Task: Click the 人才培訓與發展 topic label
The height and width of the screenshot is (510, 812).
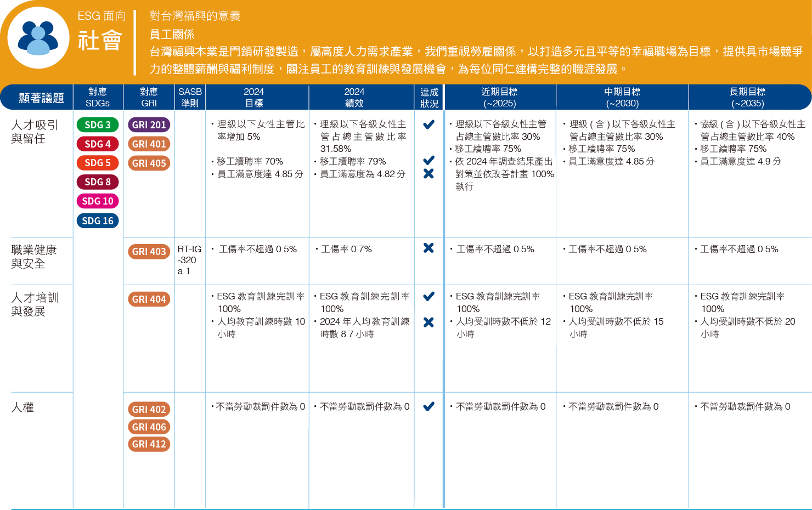Action: pos(35,304)
